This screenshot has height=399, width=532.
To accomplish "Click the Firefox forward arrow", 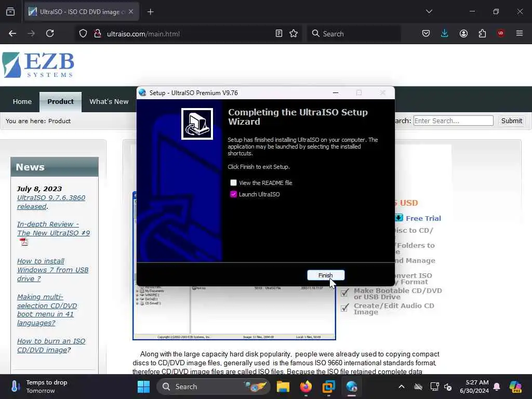I will click(x=31, y=34).
